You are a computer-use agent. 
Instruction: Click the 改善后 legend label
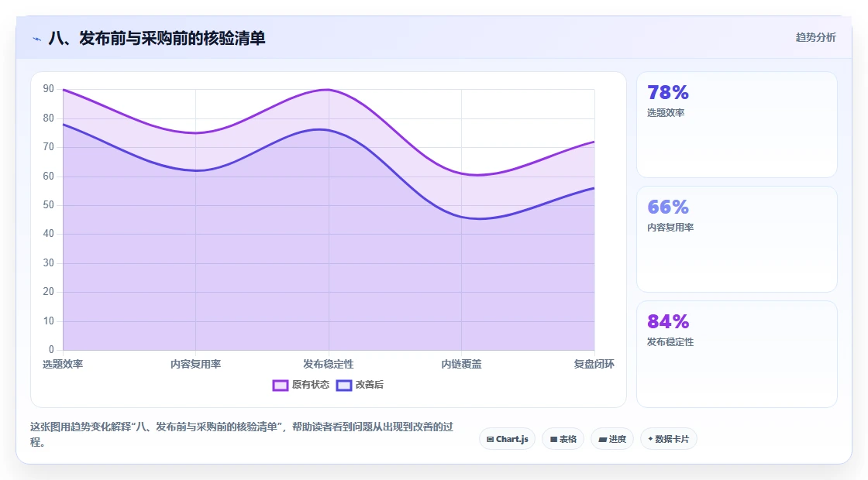tap(369, 384)
